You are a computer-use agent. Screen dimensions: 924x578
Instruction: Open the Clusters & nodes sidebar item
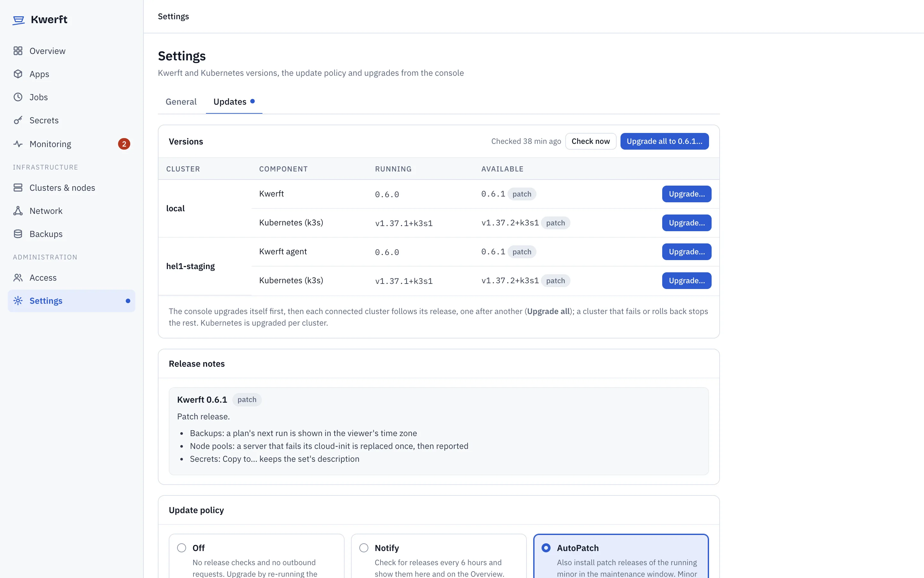point(72,188)
